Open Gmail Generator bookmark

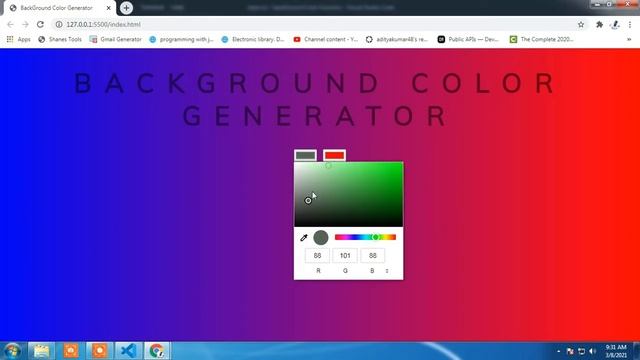pos(116,39)
